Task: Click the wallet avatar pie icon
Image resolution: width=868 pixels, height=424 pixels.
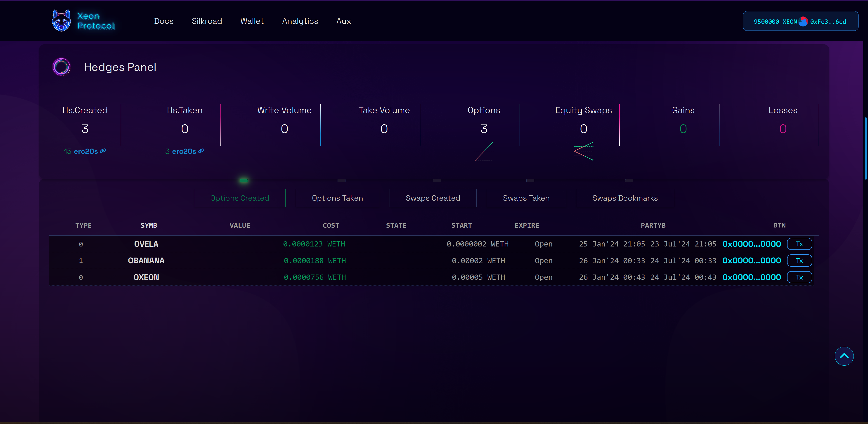Action: pos(803,21)
